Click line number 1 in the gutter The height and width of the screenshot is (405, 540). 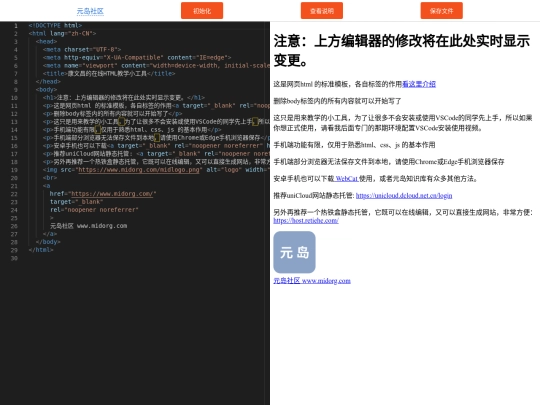(x=15, y=25)
